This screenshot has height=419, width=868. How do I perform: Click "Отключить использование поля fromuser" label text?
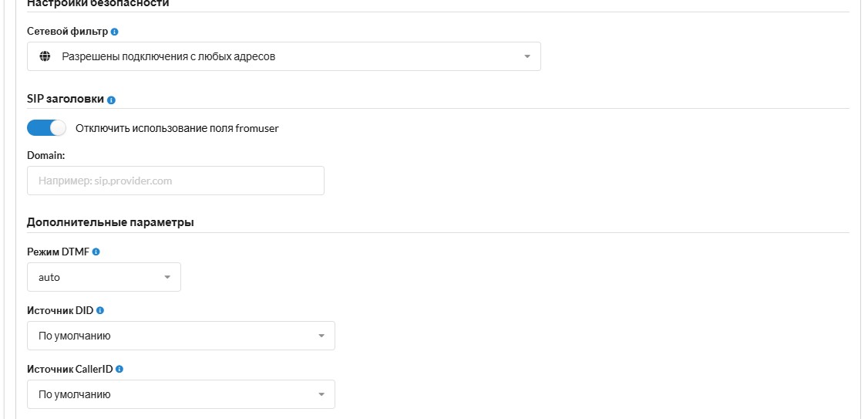tap(177, 128)
